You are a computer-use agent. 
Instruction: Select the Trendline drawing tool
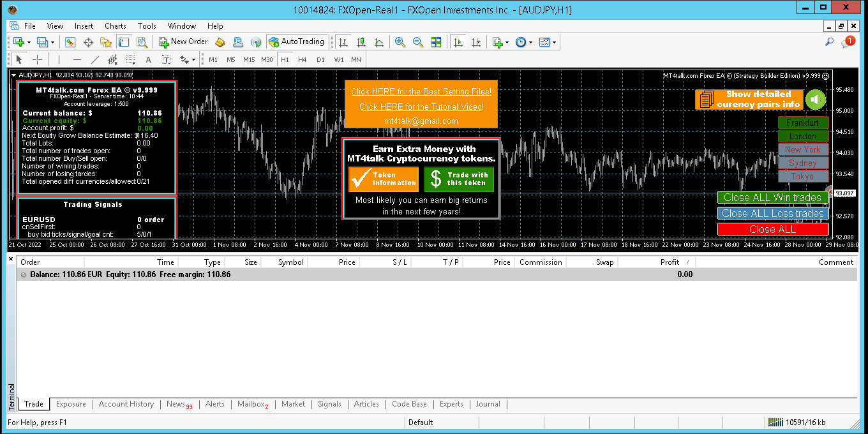(94, 59)
